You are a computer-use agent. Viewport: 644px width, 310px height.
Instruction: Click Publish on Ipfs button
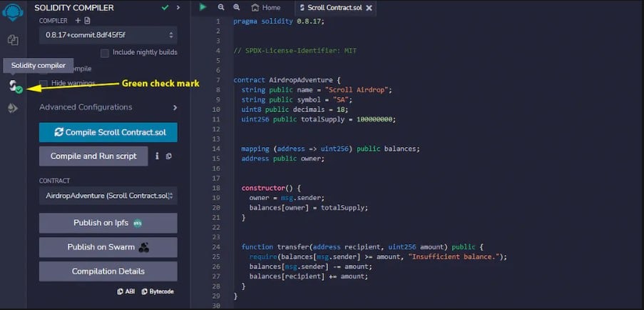click(x=108, y=223)
